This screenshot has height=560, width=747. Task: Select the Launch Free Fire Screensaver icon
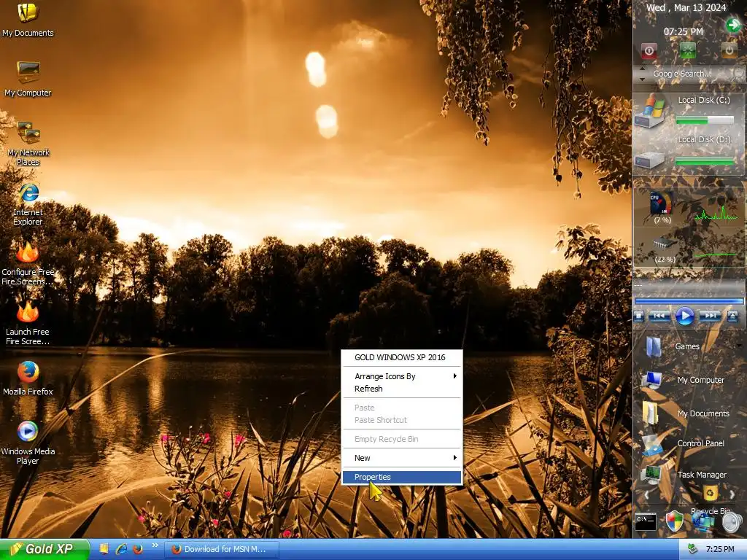[x=28, y=323]
